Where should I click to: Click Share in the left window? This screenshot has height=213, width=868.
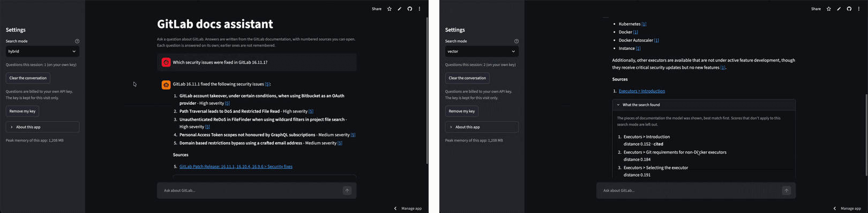[x=377, y=9]
